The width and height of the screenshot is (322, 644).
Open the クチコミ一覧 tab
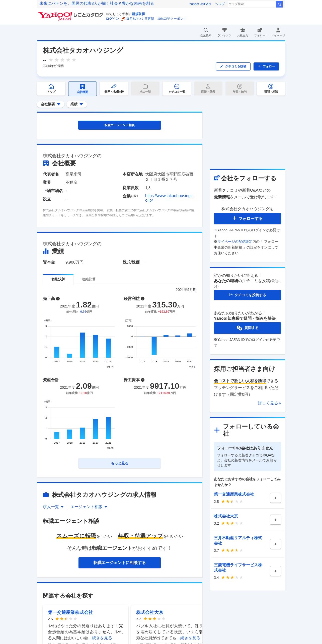[x=177, y=89]
